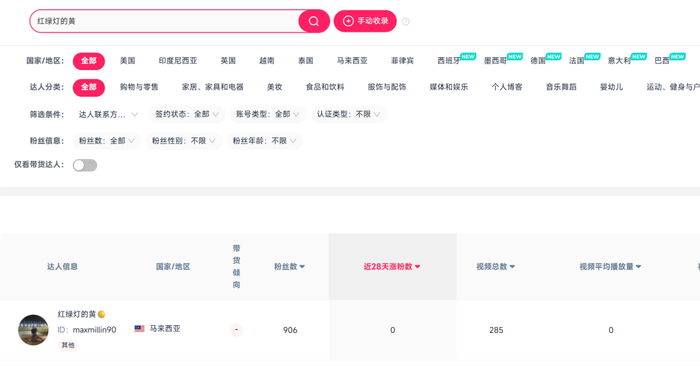Click the 带货倾向 dash badge
This screenshot has height=379, width=700.
(x=236, y=330)
